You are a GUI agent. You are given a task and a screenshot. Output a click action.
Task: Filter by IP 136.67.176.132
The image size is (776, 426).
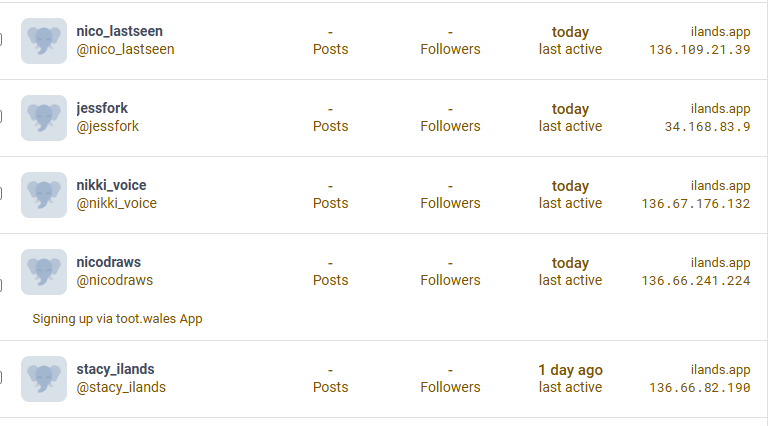click(x=696, y=203)
